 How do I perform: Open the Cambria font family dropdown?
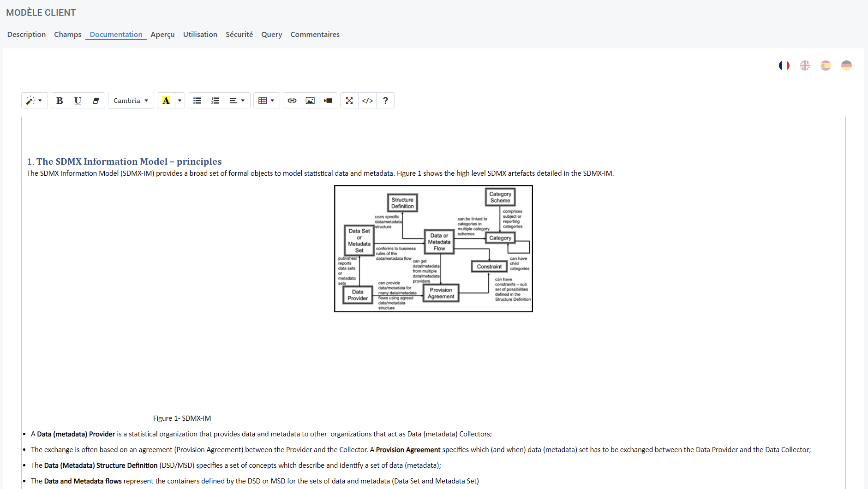131,101
